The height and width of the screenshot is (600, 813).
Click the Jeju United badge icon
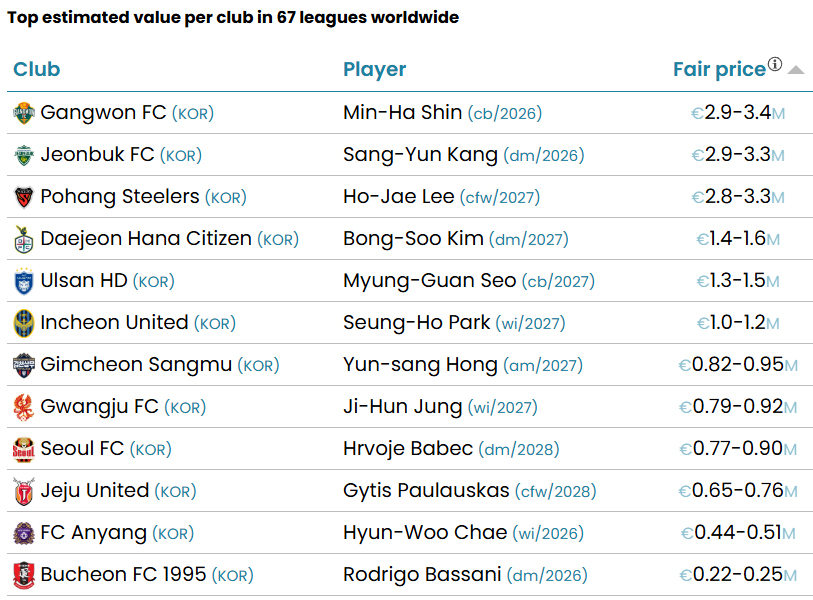click(22, 491)
